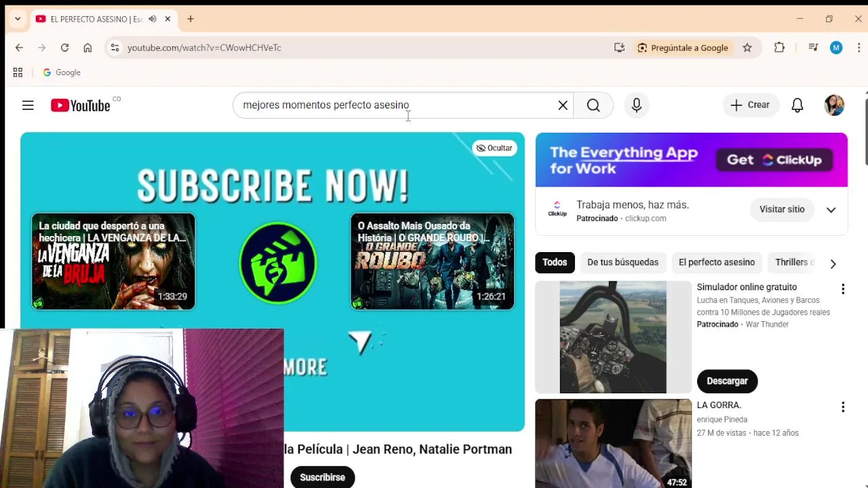
Task: Open the browser home page
Action: [87, 47]
